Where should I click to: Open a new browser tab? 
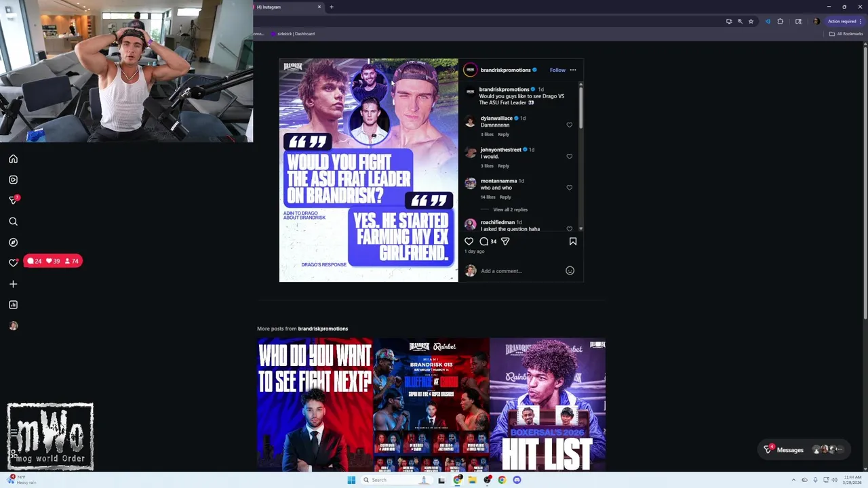coord(332,7)
